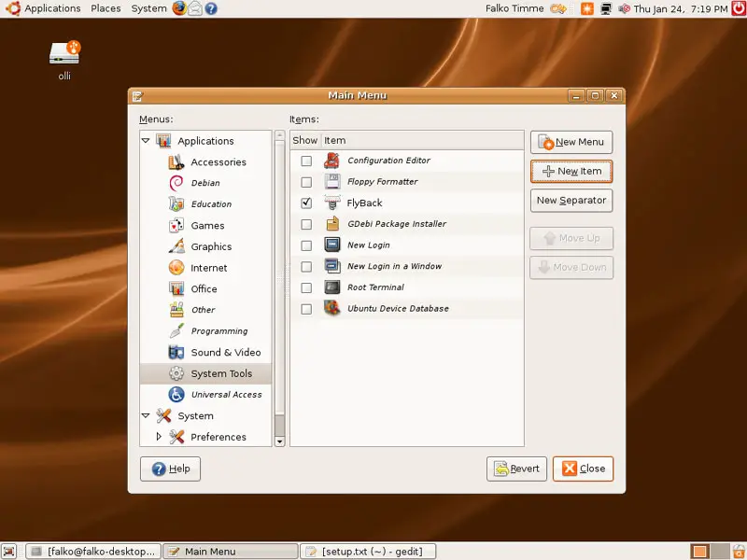The image size is (747, 560).
Task: Click the Internet globe icon
Action: tap(176, 268)
